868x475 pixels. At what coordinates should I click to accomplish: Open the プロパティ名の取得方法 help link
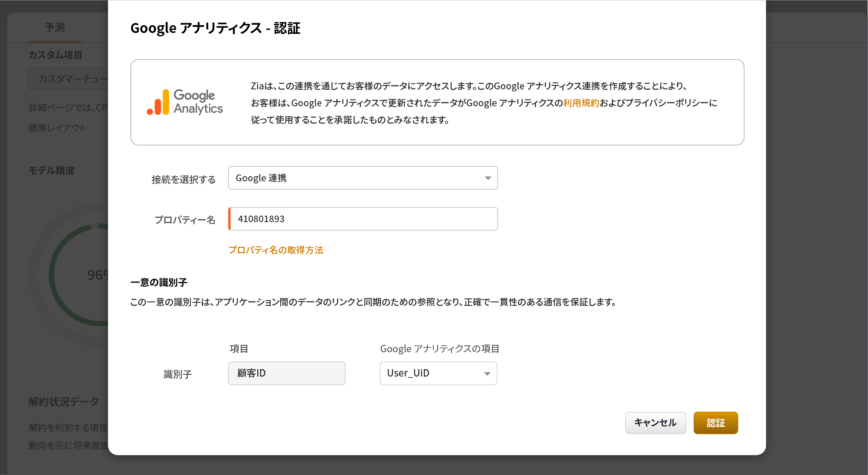coord(276,250)
